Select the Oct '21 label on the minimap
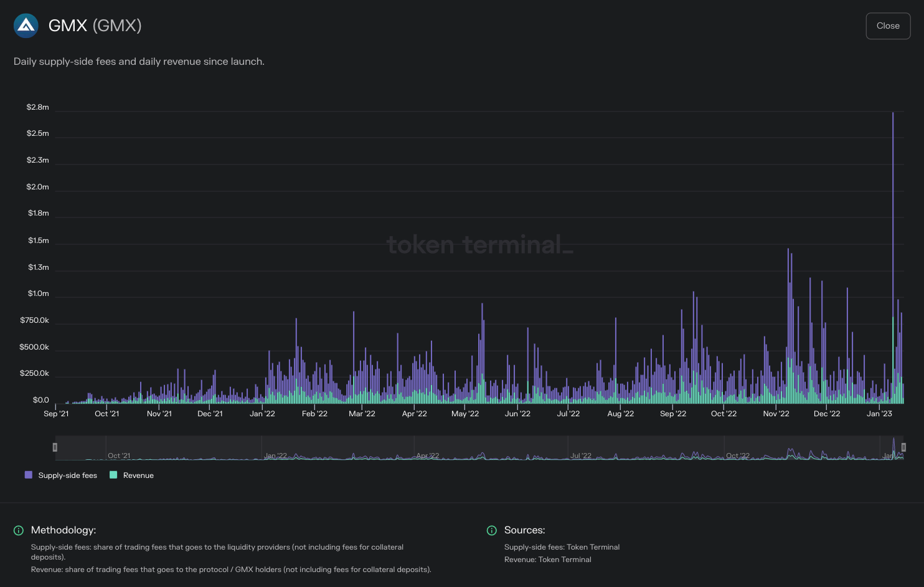924x587 pixels. coord(120,456)
